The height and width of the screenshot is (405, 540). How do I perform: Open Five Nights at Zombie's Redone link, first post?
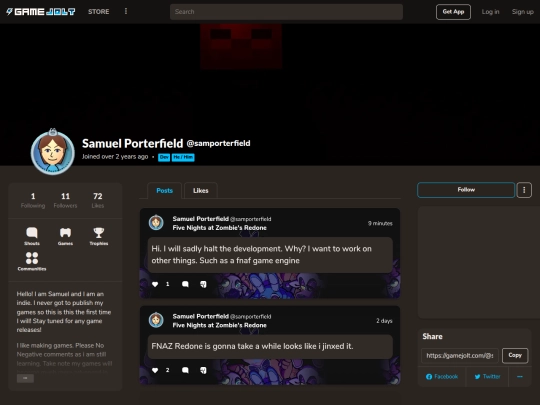click(219, 228)
